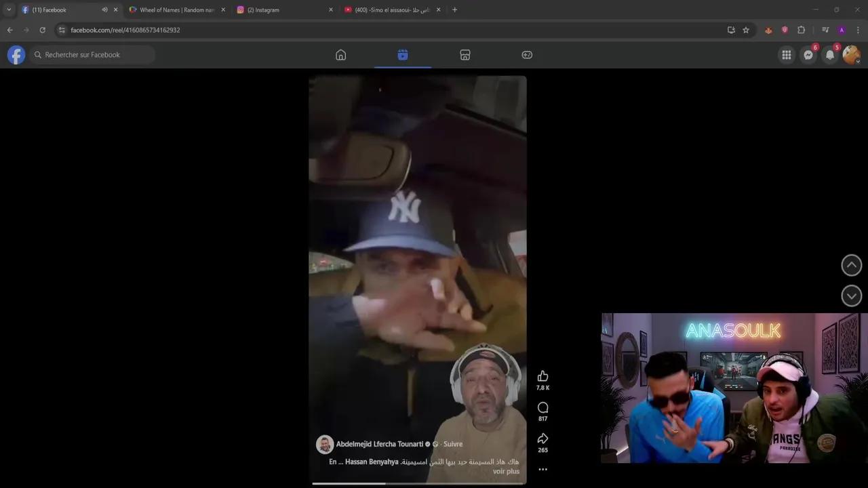Open comments on the reel
This screenshot has width=868, height=488.
[x=542, y=407]
